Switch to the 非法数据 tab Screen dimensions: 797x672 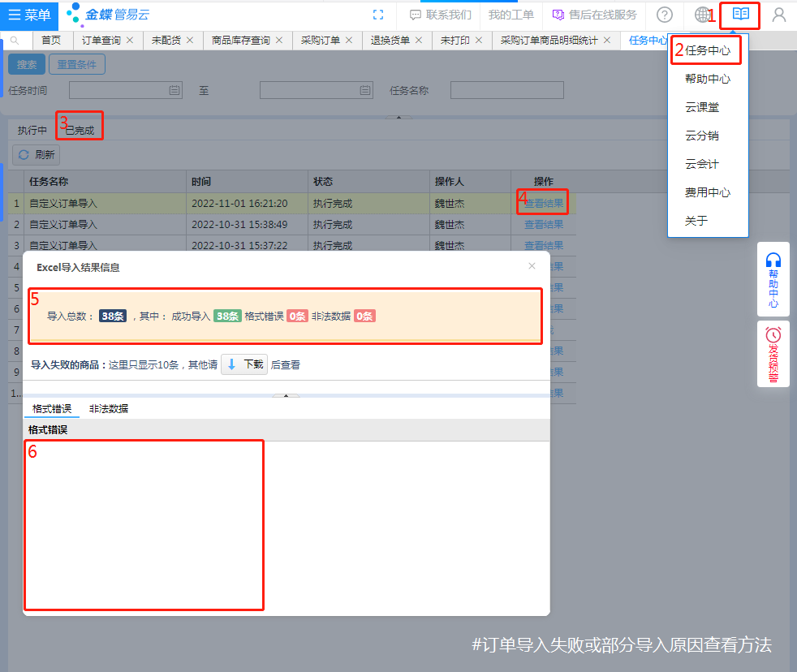coord(109,409)
